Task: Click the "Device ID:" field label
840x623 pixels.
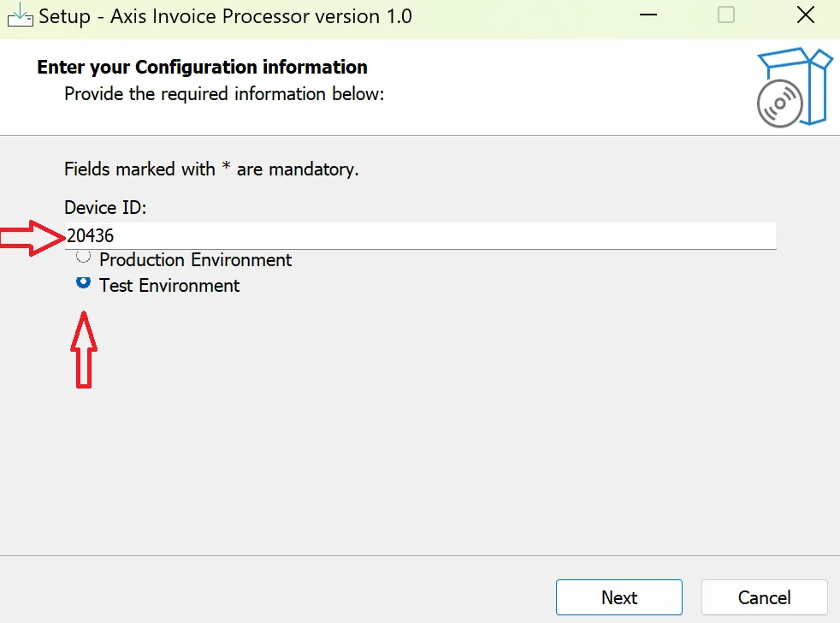Action: 106,207
